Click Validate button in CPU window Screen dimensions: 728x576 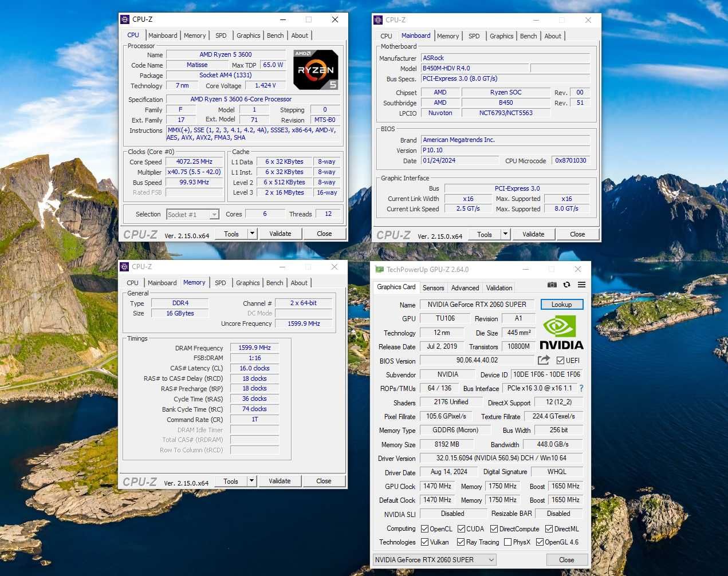(280, 234)
